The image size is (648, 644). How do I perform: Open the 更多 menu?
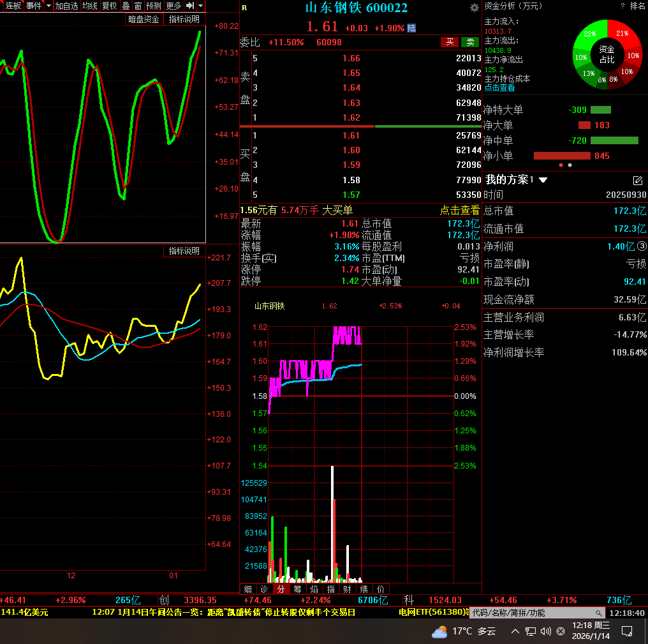click(x=173, y=6)
